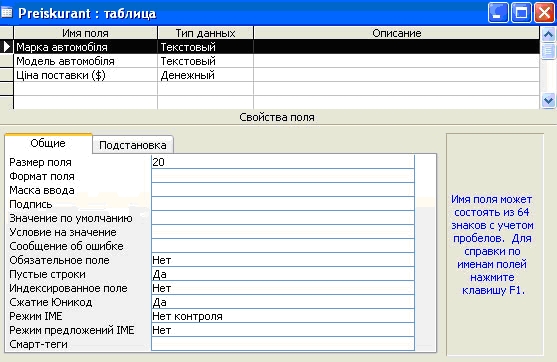Maximize the Preiskurant table window
The width and height of the screenshot is (557, 362).
coord(521,13)
